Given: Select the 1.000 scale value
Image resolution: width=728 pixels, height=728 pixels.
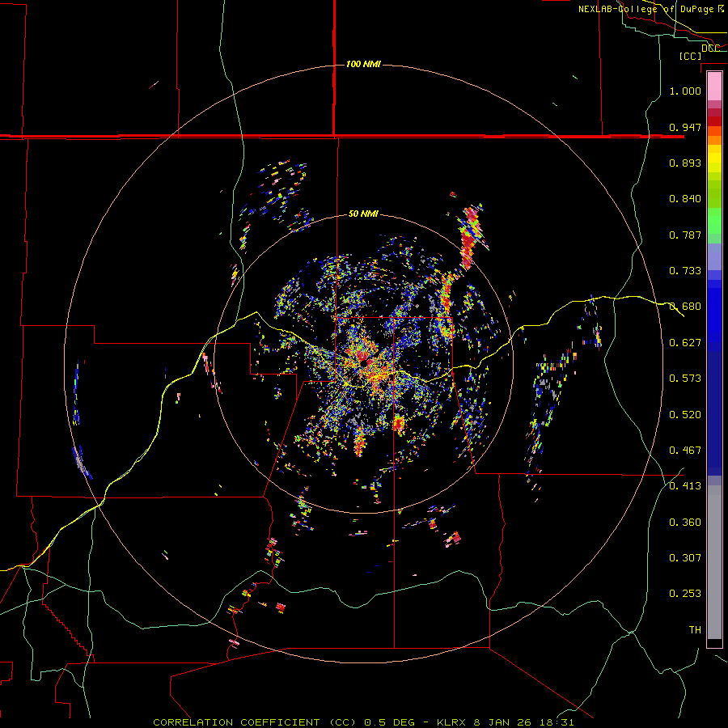Looking at the screenshot, I should pos(685,91).
